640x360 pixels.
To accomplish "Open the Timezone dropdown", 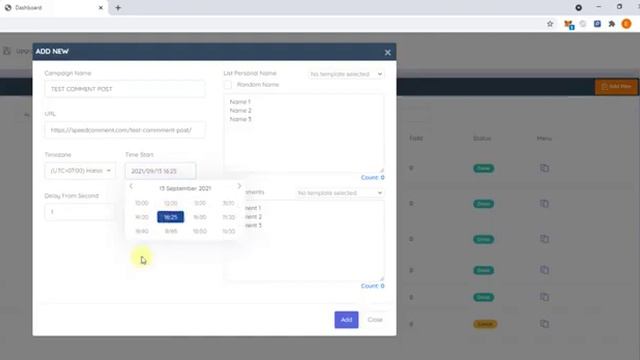I will click(80, 171).
